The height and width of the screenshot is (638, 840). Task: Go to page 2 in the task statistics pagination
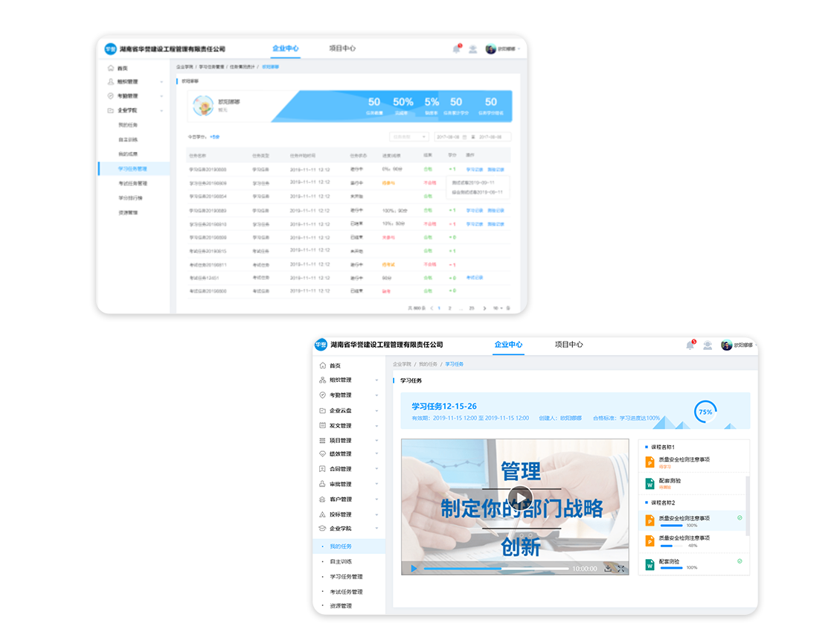[449, 308]
